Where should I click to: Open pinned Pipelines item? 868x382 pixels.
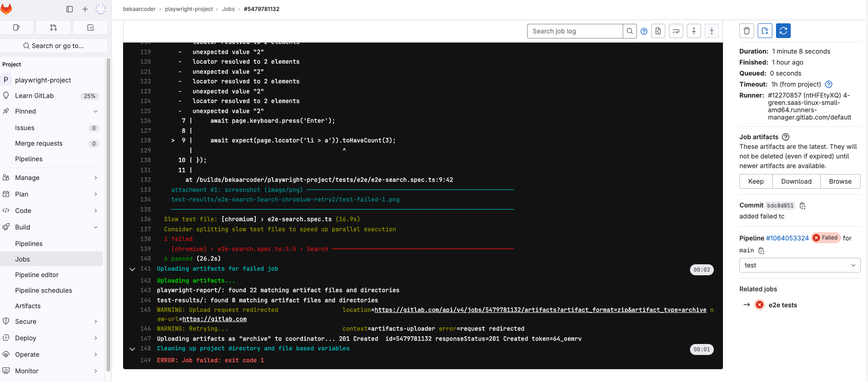pos(51,159)
